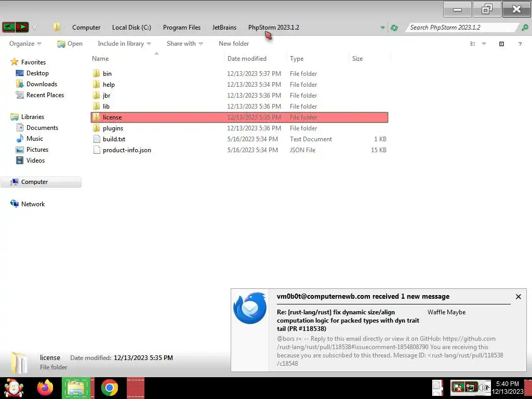The width and height of the screenshot is (532, 399).
Task: Sort by the Name column header
Action: pos(100,59)
